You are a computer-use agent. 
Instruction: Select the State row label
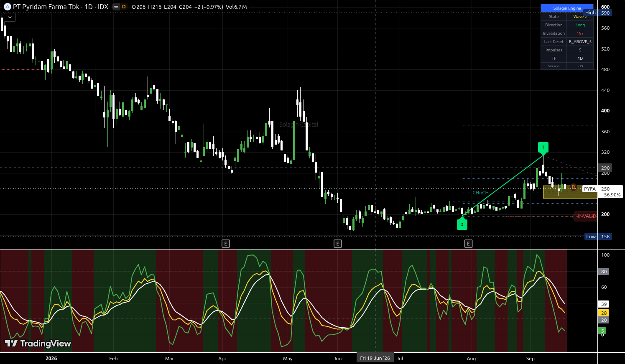click(x=554, y=16)
